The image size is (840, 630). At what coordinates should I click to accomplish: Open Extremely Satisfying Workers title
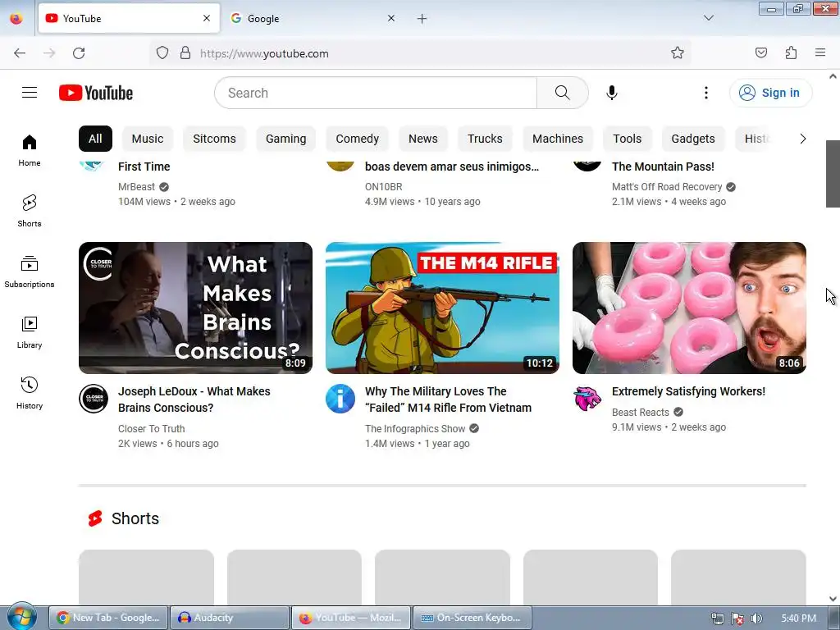coord(688,391)
